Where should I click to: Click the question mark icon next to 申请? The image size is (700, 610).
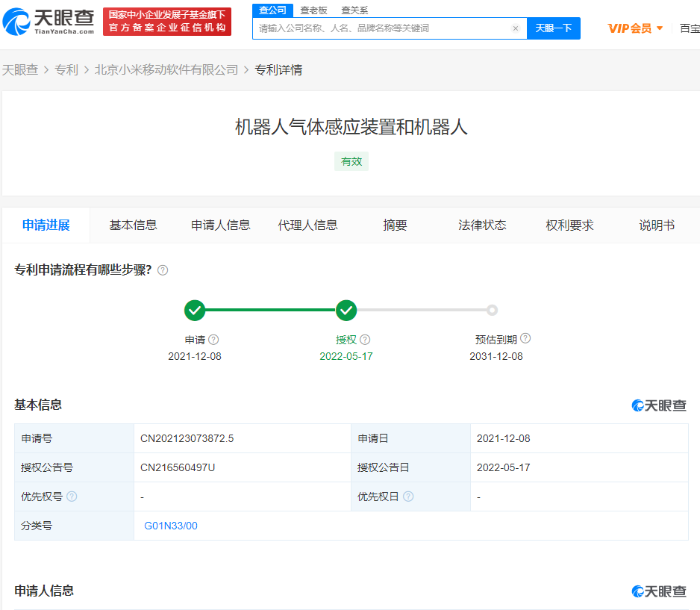pyautogui.click(x=213, y=339)
